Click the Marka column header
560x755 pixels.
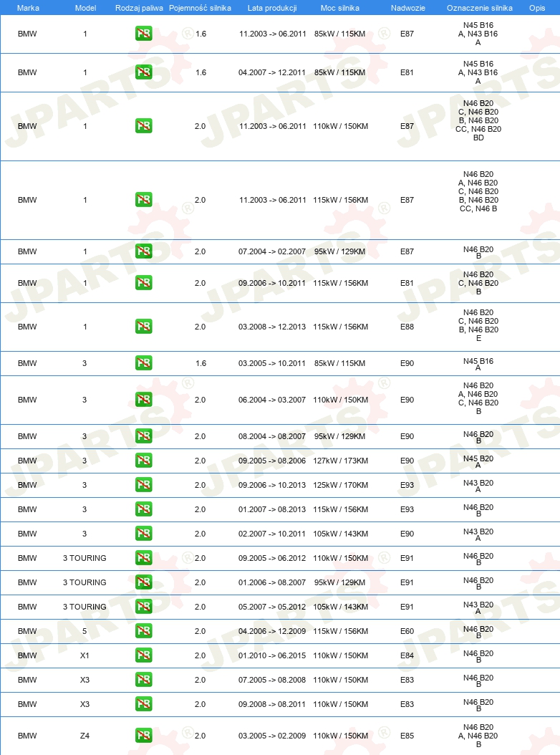pos(28,8)
